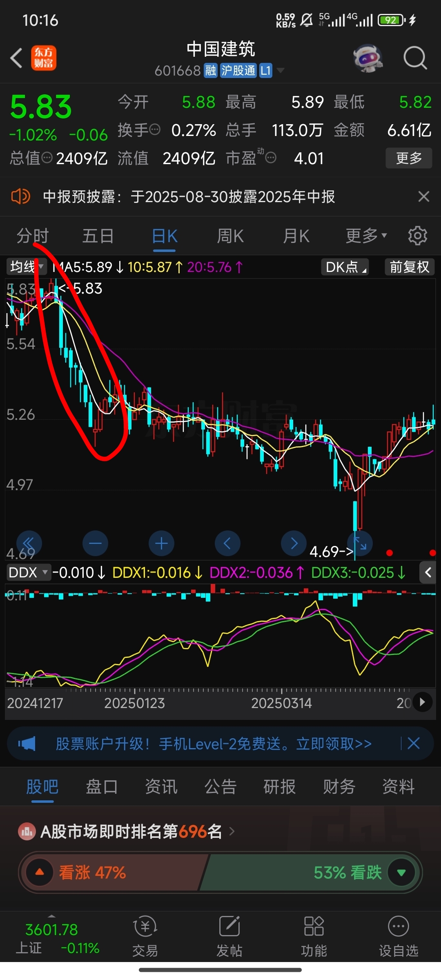This screenshot has width=441, height=980.
Task: Tap the 更多 quote details button
Action: click(x=409, y=158)
